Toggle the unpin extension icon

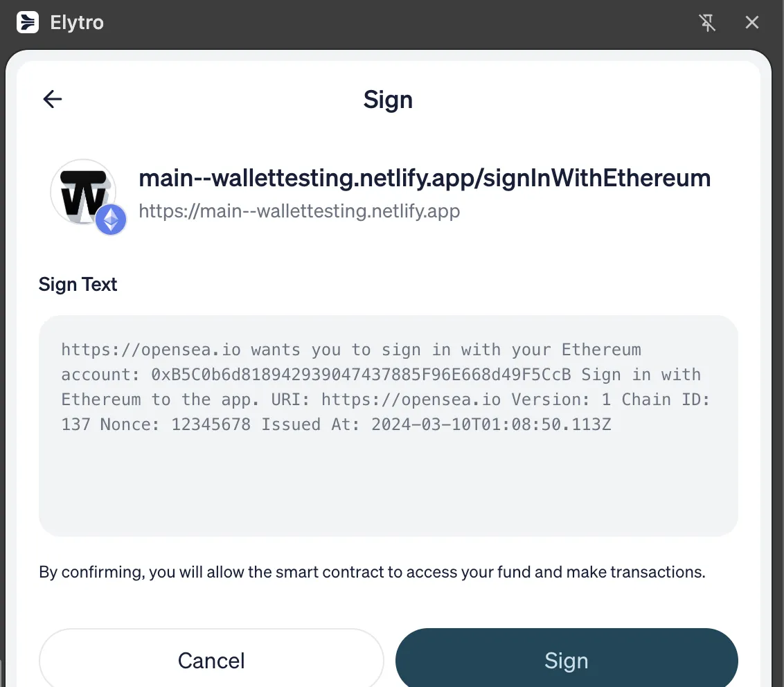pos(707,22)
